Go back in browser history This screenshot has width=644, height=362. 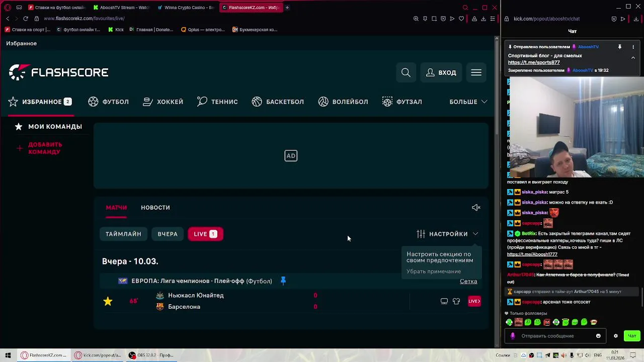[8, 19]
